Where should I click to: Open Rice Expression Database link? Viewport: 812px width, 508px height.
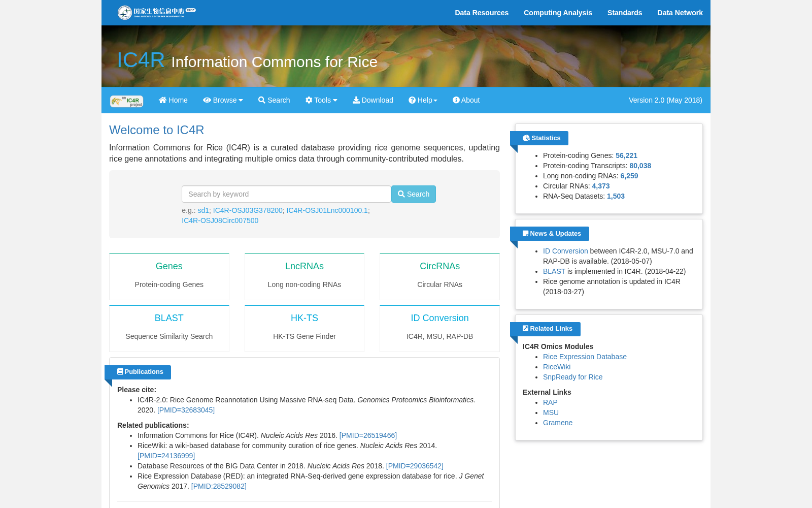(x=585, y=357)
